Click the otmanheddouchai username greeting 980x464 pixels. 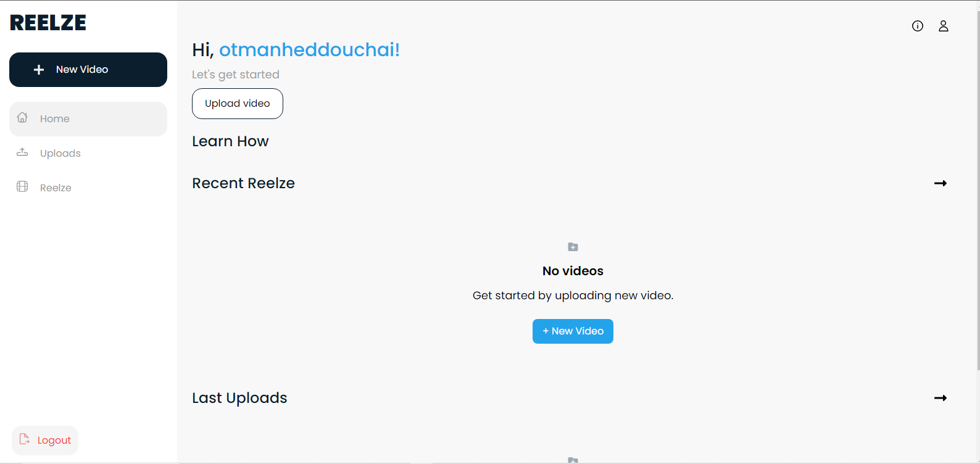pyautogui.click(x=309, y=49)
